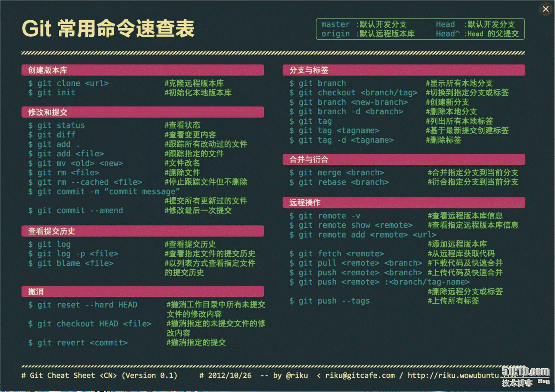Screen dimensions: 555x392
Task: Click the 'git reset --hard HEAD' command
Action: coord(83,305)
